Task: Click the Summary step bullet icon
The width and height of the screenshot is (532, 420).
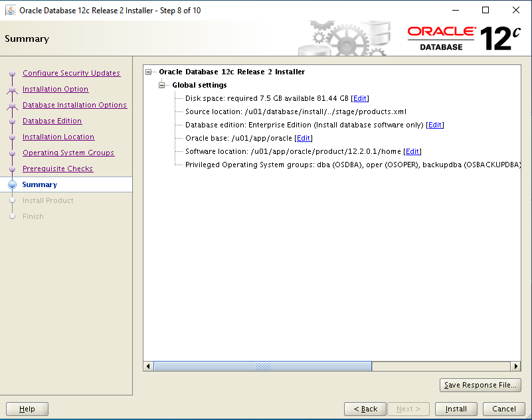Action: coord(12,184)
